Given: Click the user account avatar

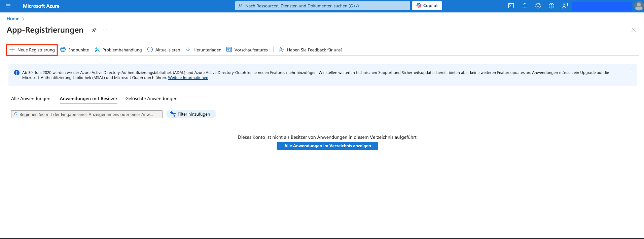Looking at the screenshot, I should pyautogui.click(x=638, y=6).
